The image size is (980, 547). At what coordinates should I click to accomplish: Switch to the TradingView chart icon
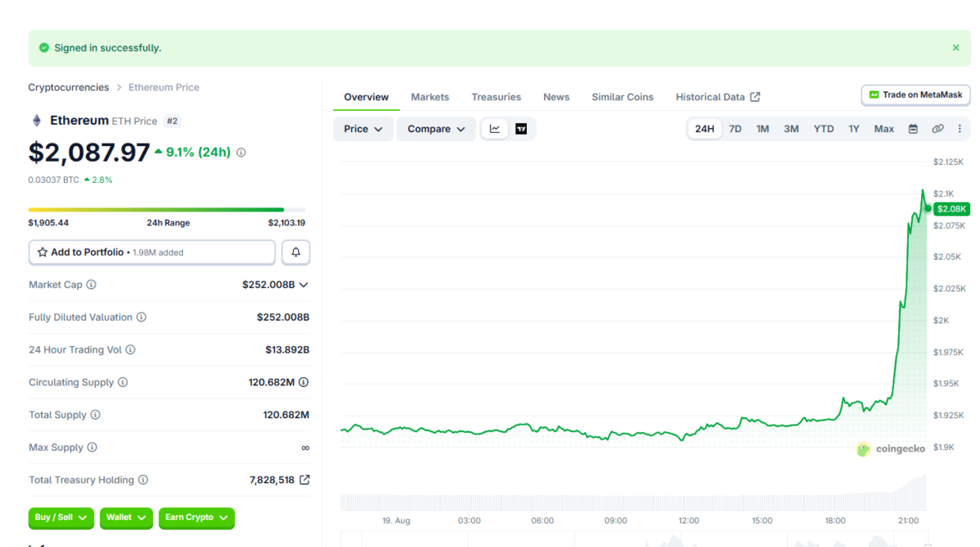521,129
